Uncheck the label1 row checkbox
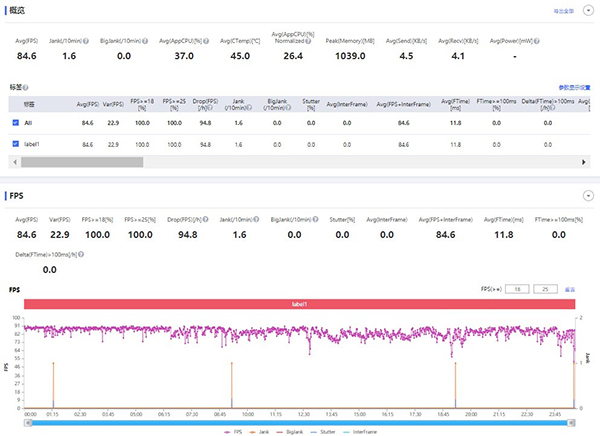Screen dimensions: 600x436 [15, 144]
